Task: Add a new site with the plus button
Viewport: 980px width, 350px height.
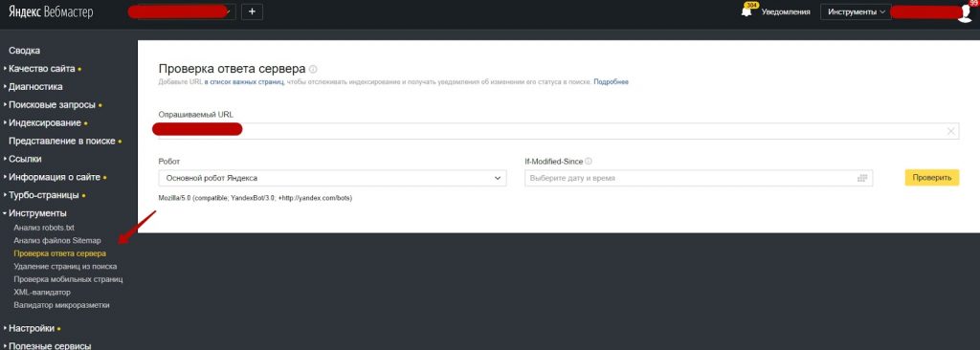Action: [x=252, y=11]
